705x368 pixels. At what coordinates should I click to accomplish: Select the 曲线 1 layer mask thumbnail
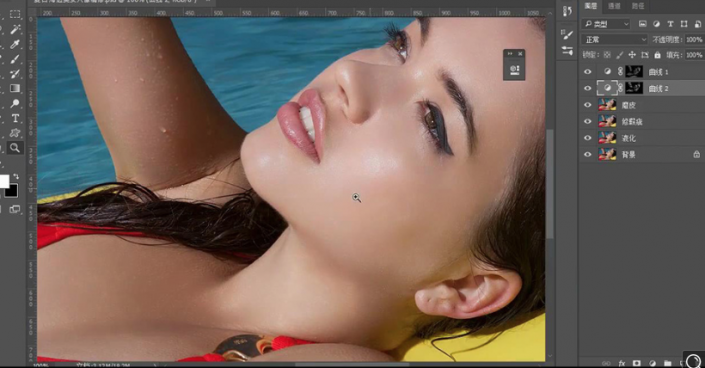[634, 72]
